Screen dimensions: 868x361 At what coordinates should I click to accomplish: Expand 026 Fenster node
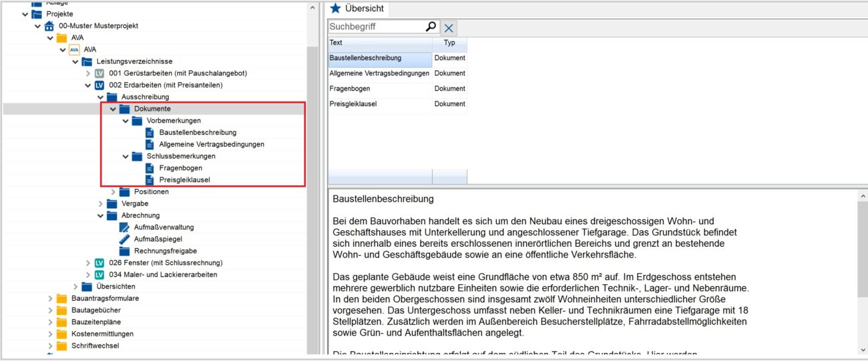click(x=88, y=263)
